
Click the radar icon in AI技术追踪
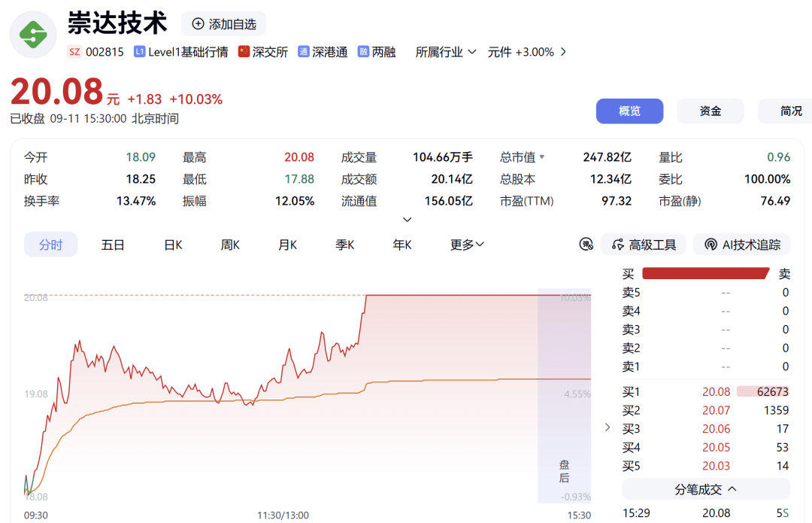tap(711, 244)
